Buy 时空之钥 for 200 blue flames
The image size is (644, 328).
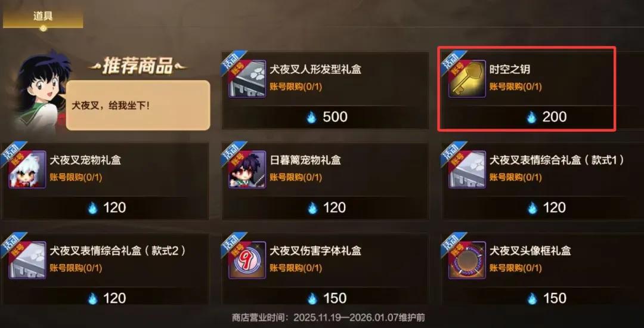coord(547,117)
